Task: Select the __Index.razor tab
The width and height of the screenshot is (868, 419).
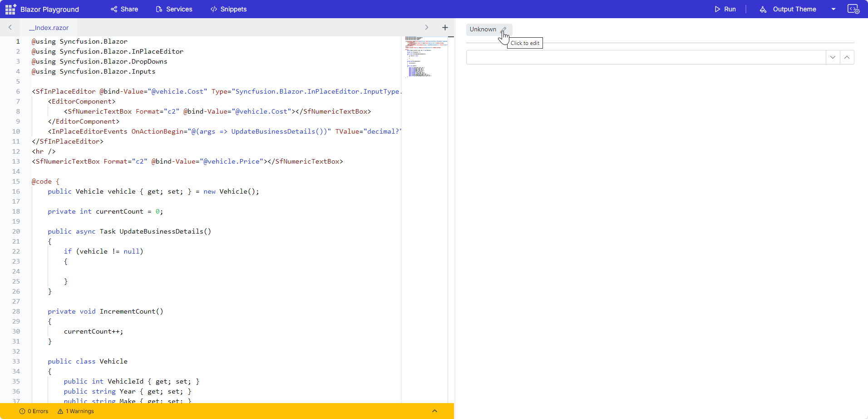Action: pos(49,28)
